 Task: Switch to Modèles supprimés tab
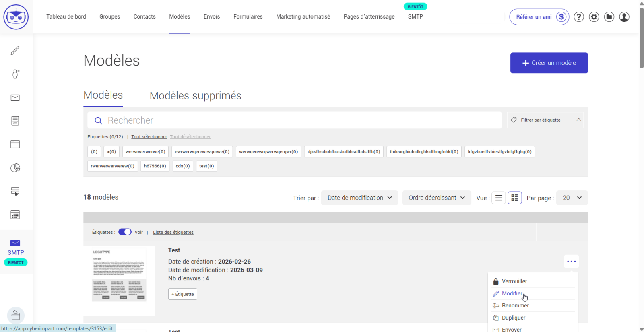(x=195, y=96)
